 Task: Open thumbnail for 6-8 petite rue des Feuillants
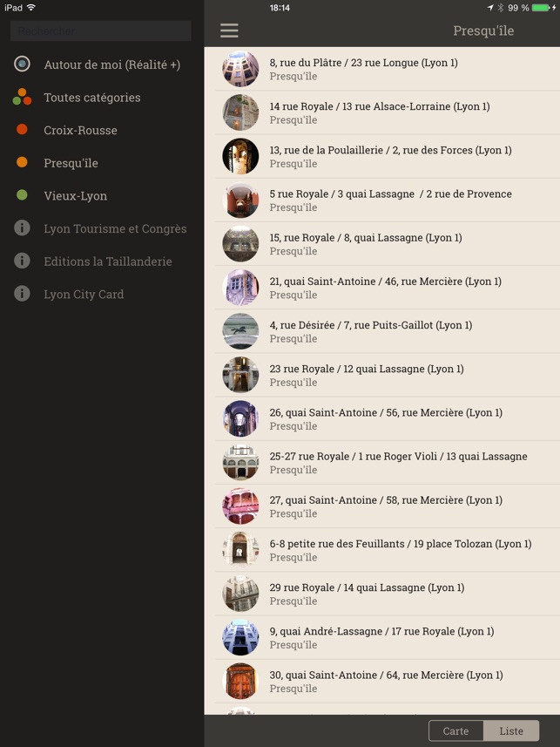coord(240,550)
